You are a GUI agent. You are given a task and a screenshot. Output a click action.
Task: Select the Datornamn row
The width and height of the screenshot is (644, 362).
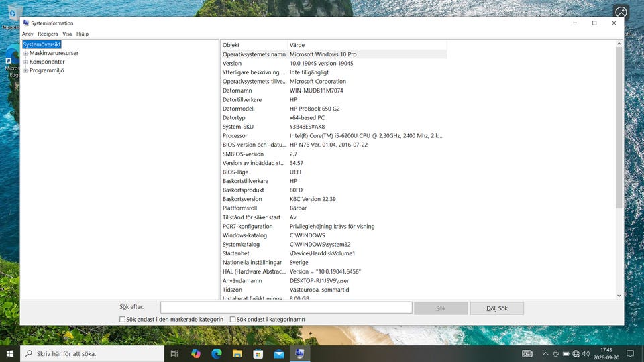[x=333, y=90]
